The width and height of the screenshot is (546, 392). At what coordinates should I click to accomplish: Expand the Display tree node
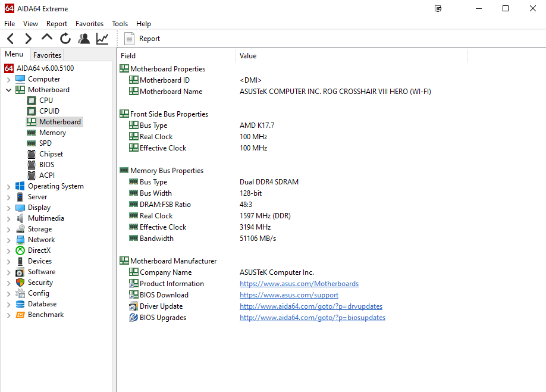[x=9, y=208]
